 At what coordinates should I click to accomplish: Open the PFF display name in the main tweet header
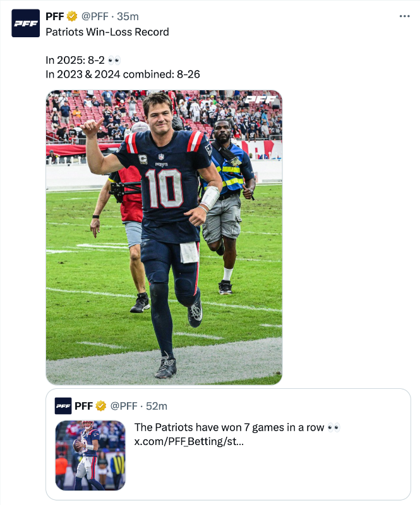55,16
